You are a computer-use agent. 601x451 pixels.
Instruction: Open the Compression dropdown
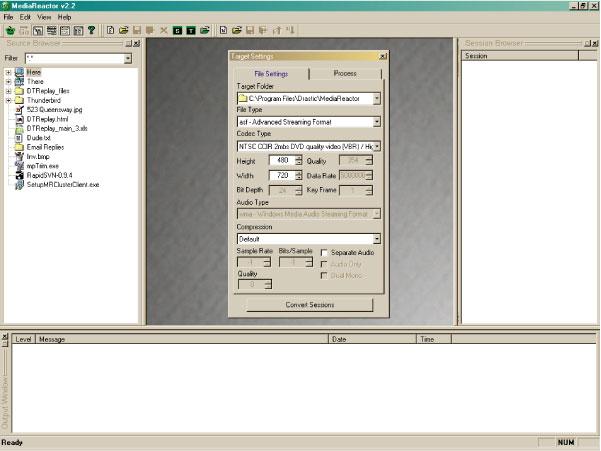[376, 239]
